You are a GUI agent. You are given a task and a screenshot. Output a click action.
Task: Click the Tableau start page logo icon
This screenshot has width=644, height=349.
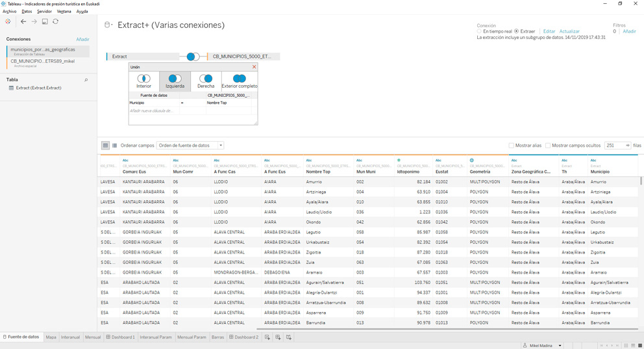pyautogui.click(x=8, y=21)
